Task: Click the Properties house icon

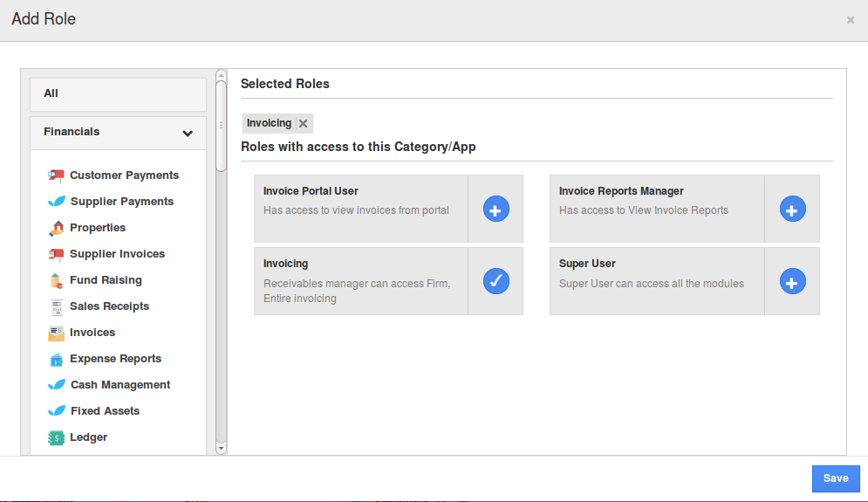Action: point(56,228)
